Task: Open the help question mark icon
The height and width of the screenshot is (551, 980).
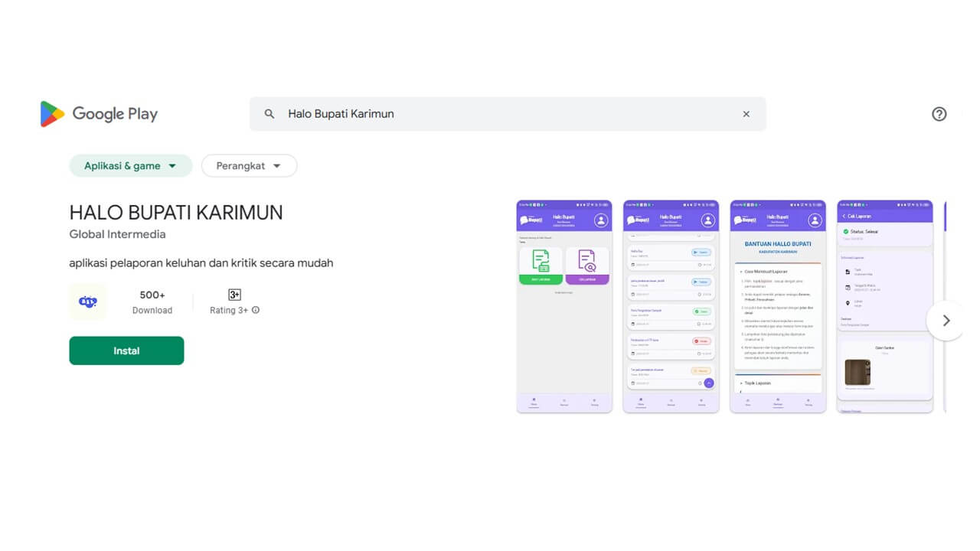Action: tap(939, 114)
